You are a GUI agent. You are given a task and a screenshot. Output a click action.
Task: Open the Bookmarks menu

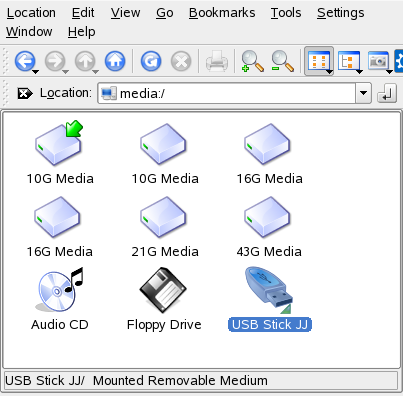(x=222, y=13)
